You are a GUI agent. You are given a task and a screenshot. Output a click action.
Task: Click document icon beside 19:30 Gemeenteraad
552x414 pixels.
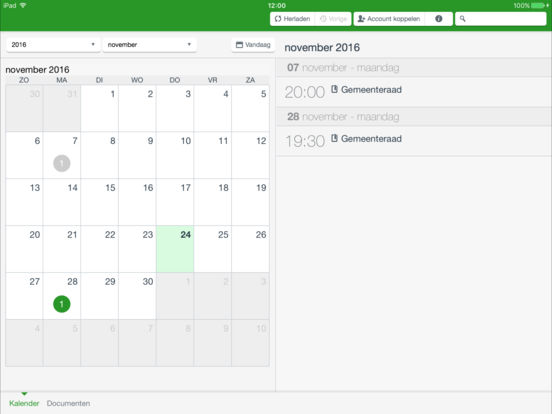coord(334,138)
